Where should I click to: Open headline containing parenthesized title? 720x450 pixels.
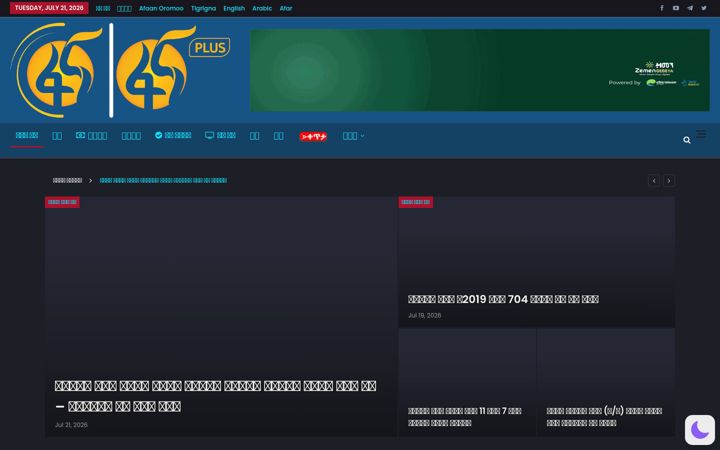pos(604,417)
